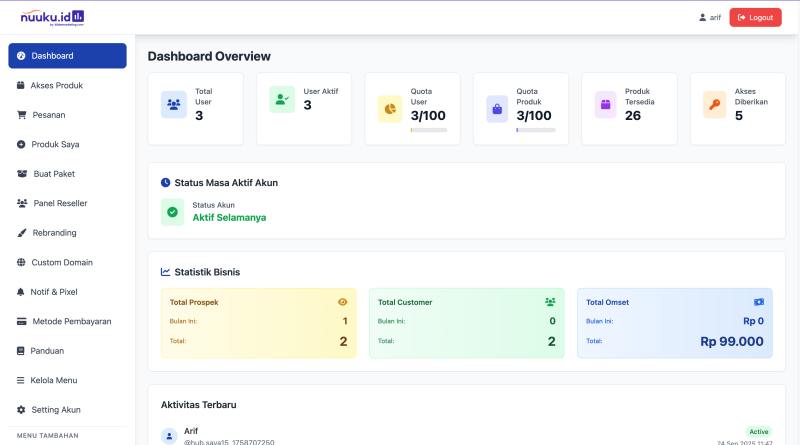Click the eye icon in Total Prospek
This screenshot has height=445, width=800.
[x=342, y=301]
